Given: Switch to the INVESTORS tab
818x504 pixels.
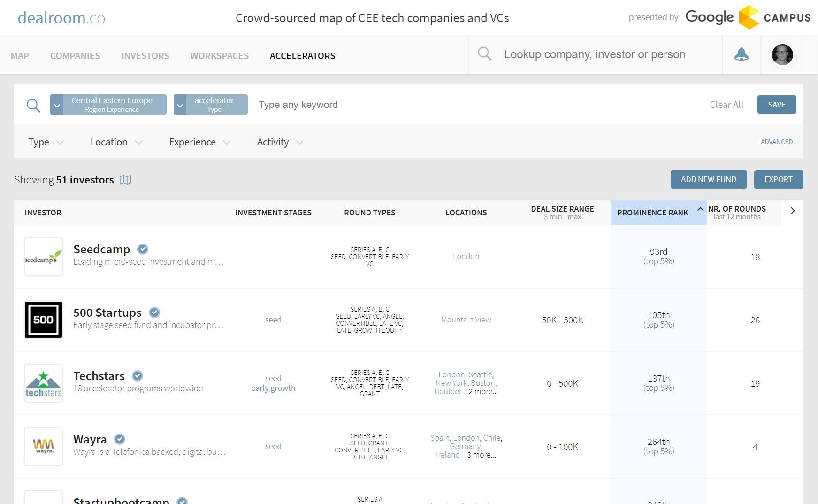Looking at the screenshot, I should click(x=145, y=56).
